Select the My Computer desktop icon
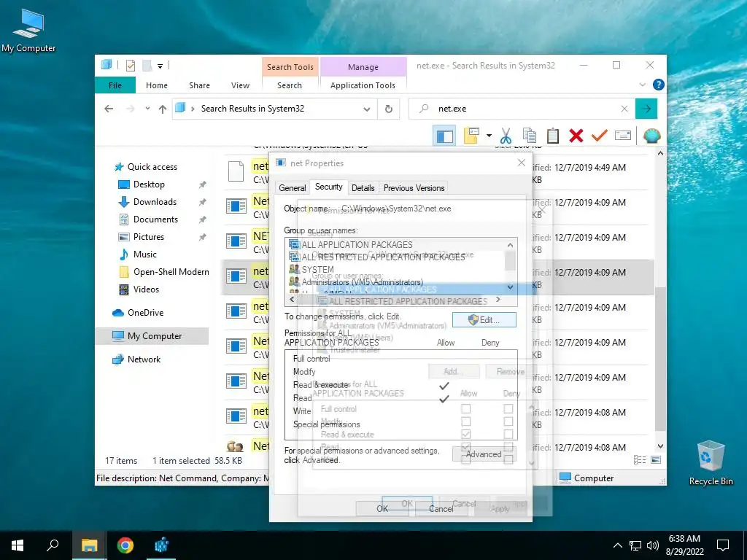Image resolution: width=747 pixels, height=560 pixels. 28,31
